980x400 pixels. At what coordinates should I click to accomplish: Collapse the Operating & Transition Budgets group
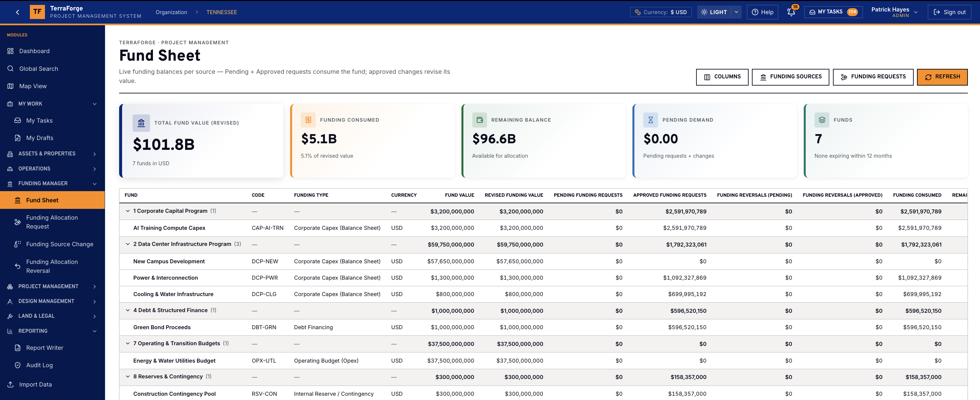(128, 343)
